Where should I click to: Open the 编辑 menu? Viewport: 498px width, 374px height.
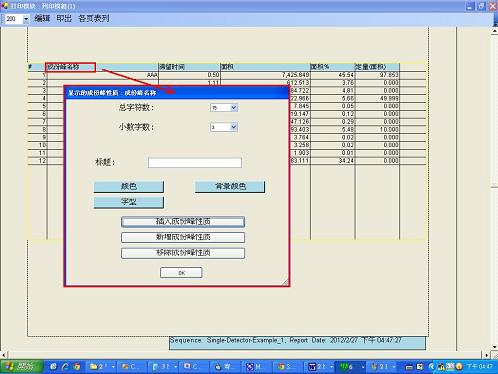[x=42, y=19]
